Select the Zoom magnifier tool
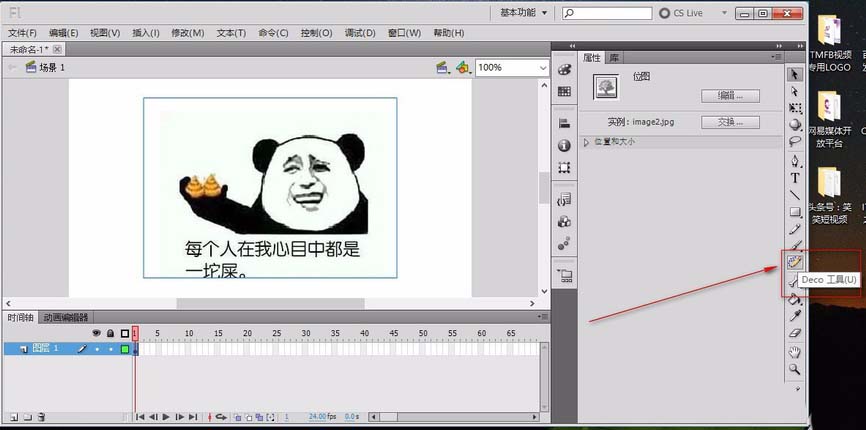866x430 pixels. tap(794, 369)
